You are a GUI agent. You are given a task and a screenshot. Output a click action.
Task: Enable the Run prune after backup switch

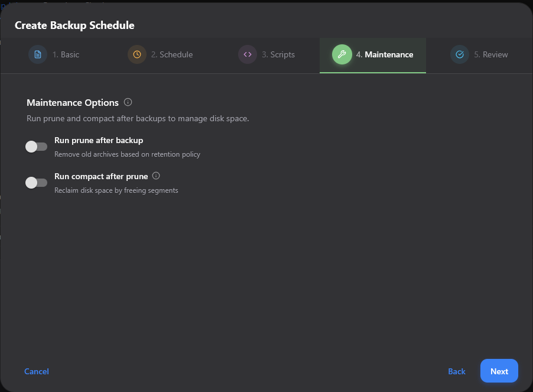pos(36,147)
